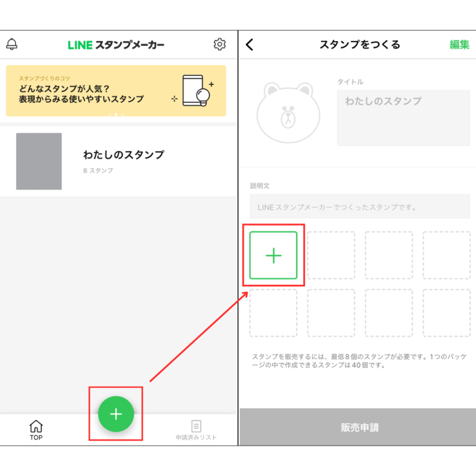Open the わたしのスタンプ package entry

tap(119, 161)
